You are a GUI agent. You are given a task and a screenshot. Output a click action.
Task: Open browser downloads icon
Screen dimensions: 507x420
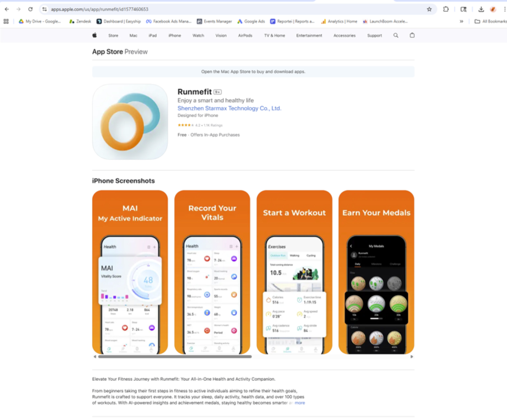coord(481,9)
